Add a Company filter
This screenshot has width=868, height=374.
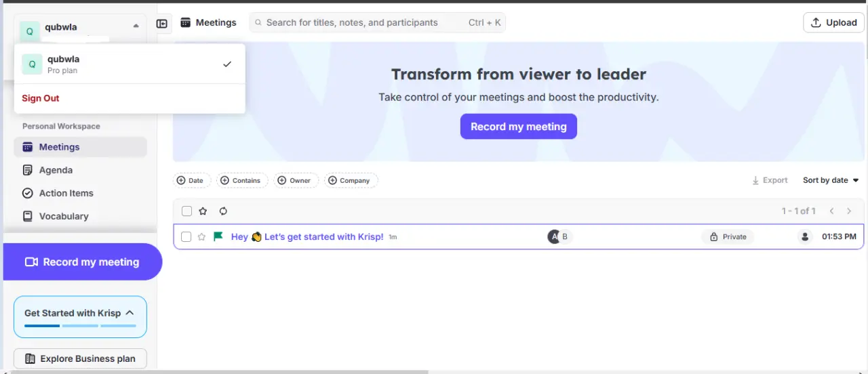[351, 180]
